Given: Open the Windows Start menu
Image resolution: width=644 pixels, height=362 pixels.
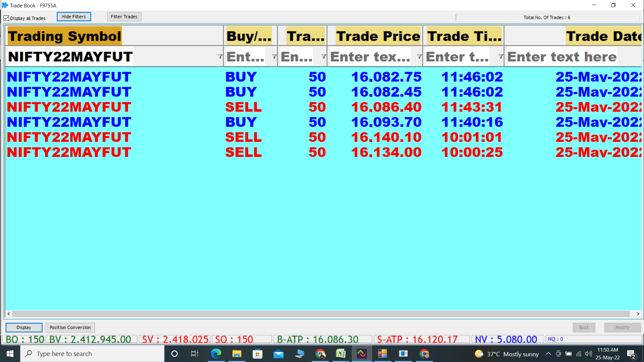Looking at the screenshot, I should 10,354.
